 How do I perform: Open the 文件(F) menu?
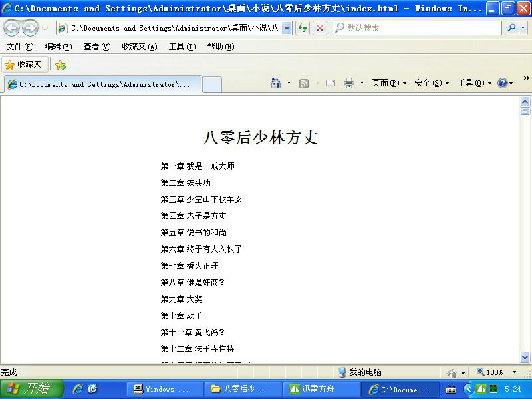(20, 47)
